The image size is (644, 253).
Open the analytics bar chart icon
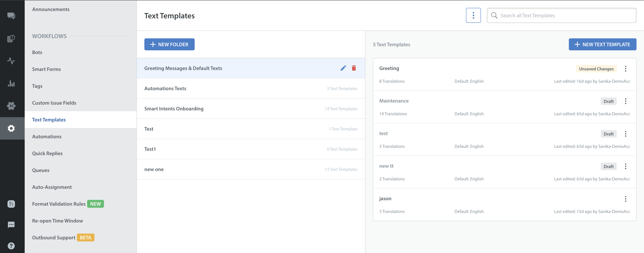pos(11,83)
